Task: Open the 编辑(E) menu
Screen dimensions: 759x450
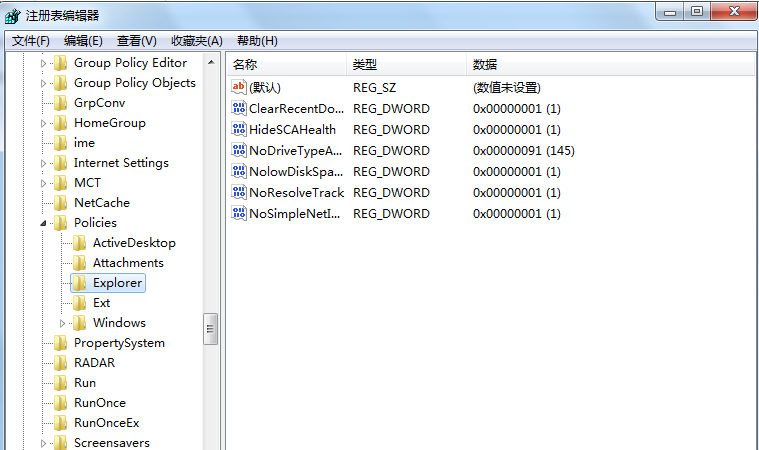Action: 83,41
